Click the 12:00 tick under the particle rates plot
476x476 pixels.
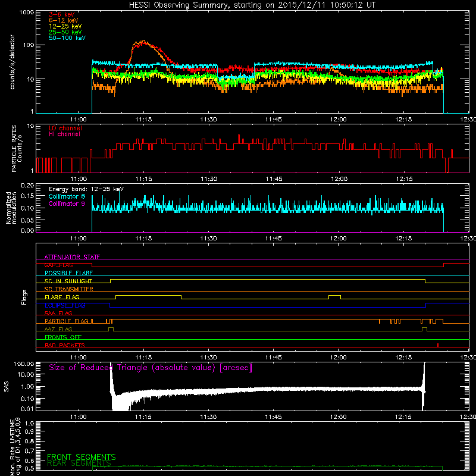(339, 179)
